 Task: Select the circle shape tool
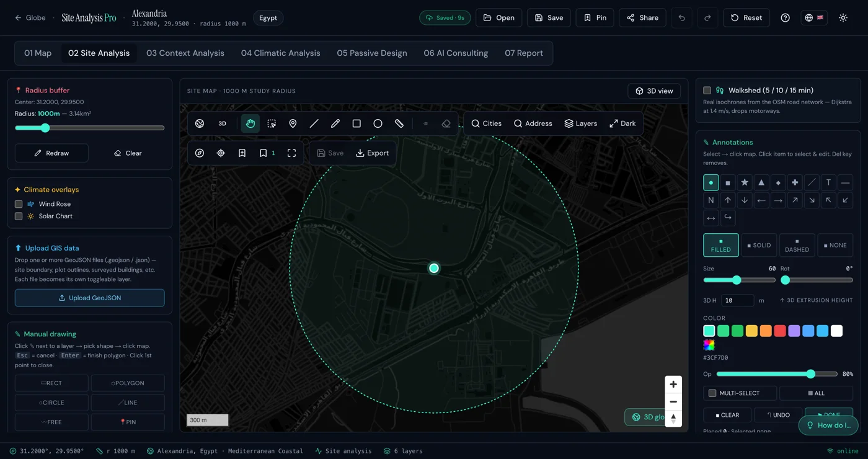pyautogui.click(x=378, y=123)
